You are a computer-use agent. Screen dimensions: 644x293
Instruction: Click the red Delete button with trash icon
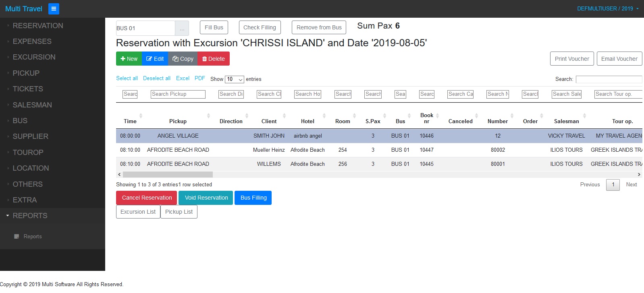214,59
